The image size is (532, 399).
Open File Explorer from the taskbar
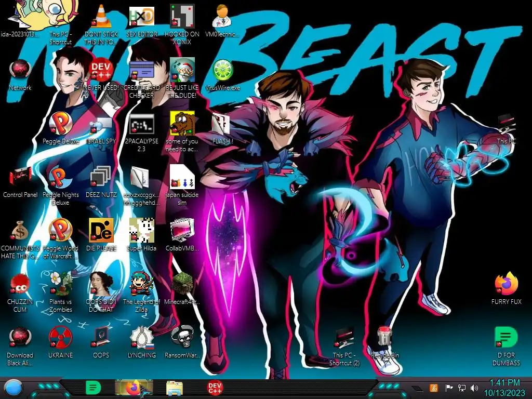pyautogui.click(x=175, y=388)
